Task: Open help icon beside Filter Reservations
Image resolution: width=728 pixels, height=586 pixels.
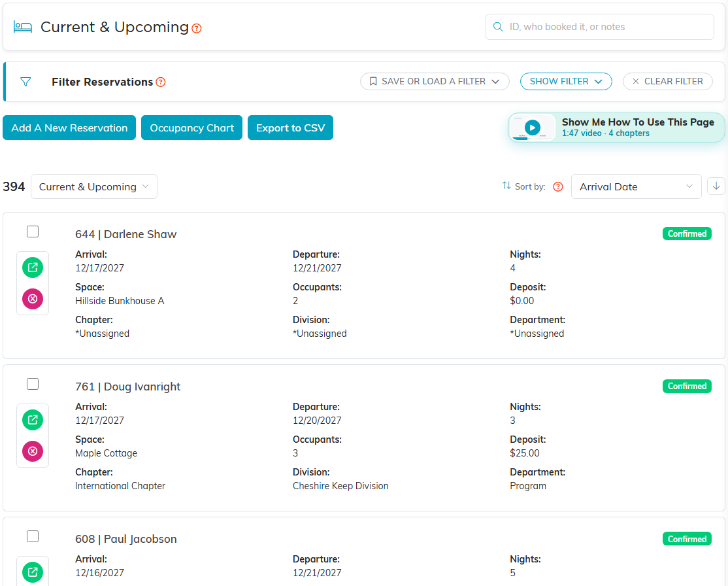Action: click(x=161, y=82)
